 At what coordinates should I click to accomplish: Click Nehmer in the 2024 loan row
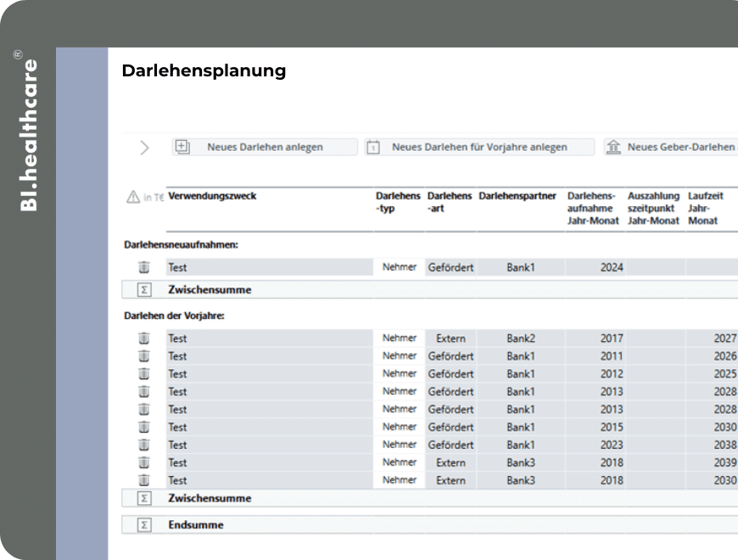[400, 266]
